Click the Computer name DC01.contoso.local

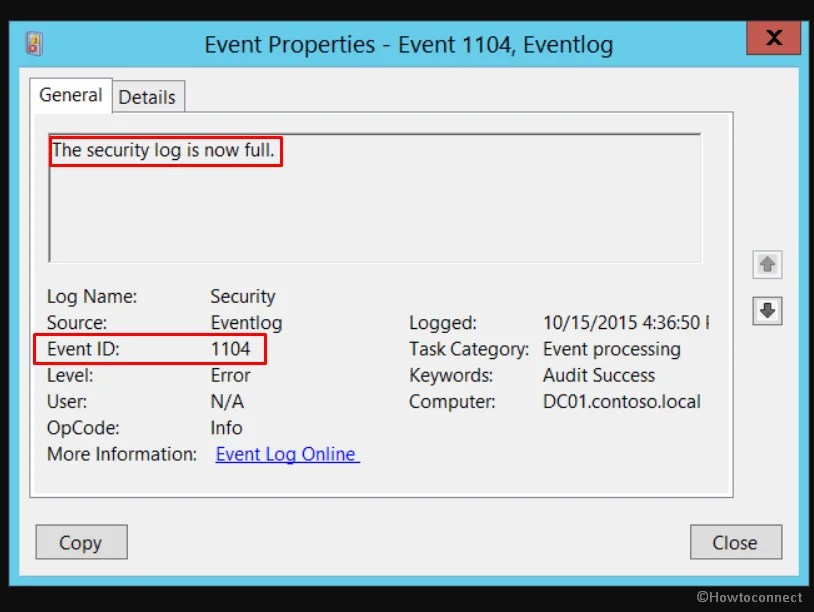(x=621, y=401)
